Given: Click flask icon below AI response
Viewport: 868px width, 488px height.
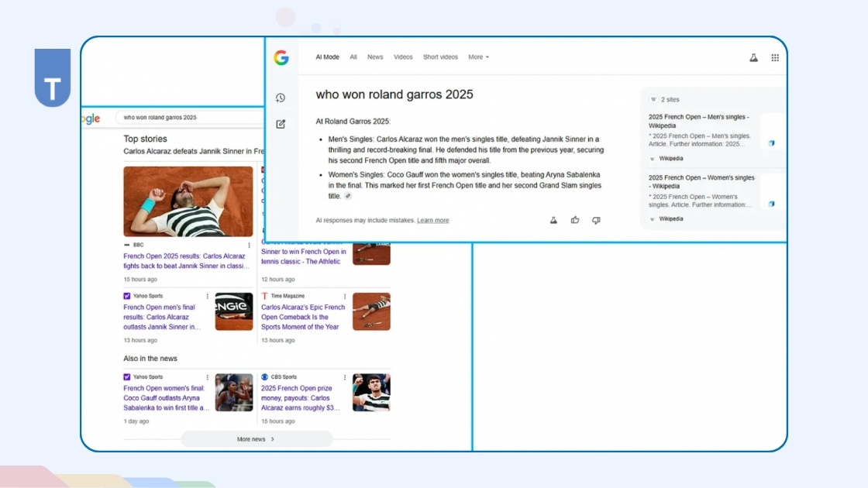Looking at the screenshot, I should tap(553, 220).
